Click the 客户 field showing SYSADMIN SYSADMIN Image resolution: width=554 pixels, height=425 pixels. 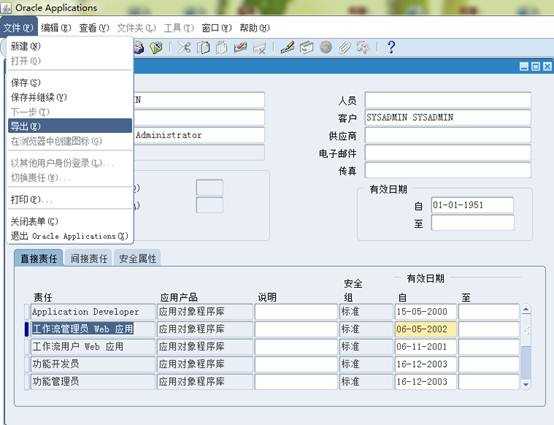pos(448,118)
